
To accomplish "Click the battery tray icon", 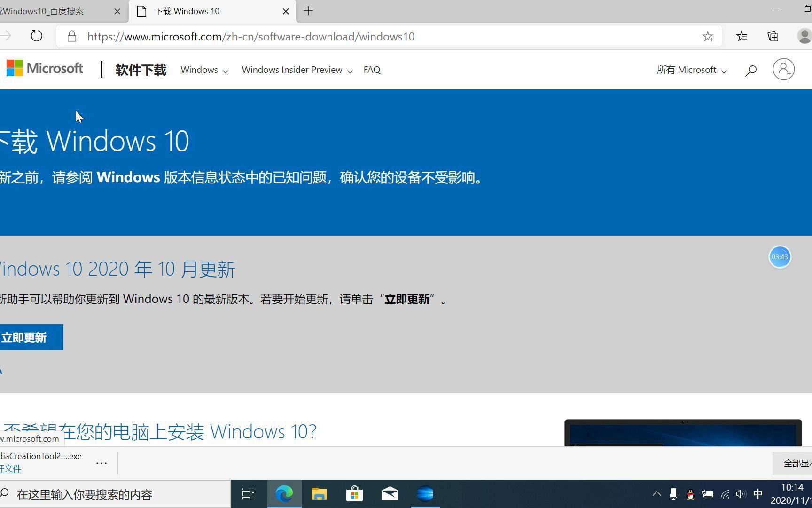I will (x=707, y=494).
